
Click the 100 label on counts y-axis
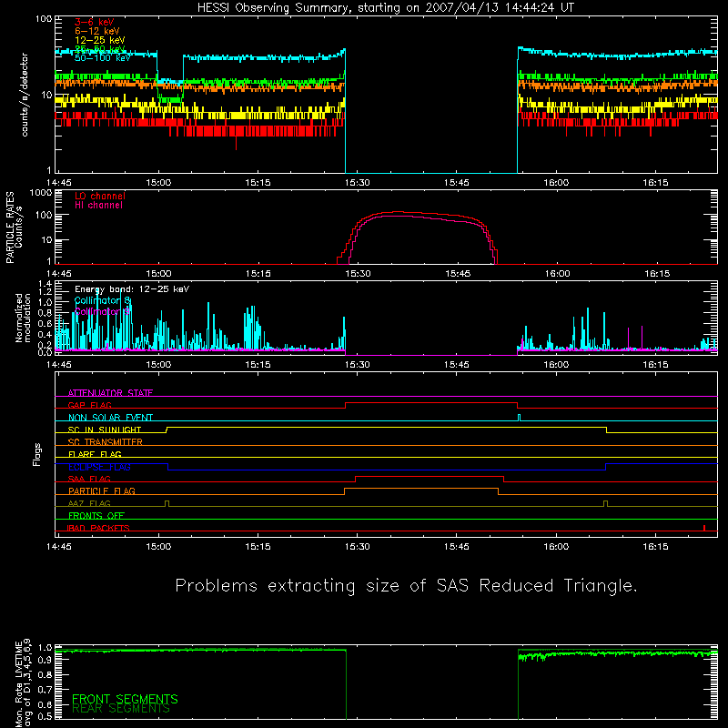[44, 19]
